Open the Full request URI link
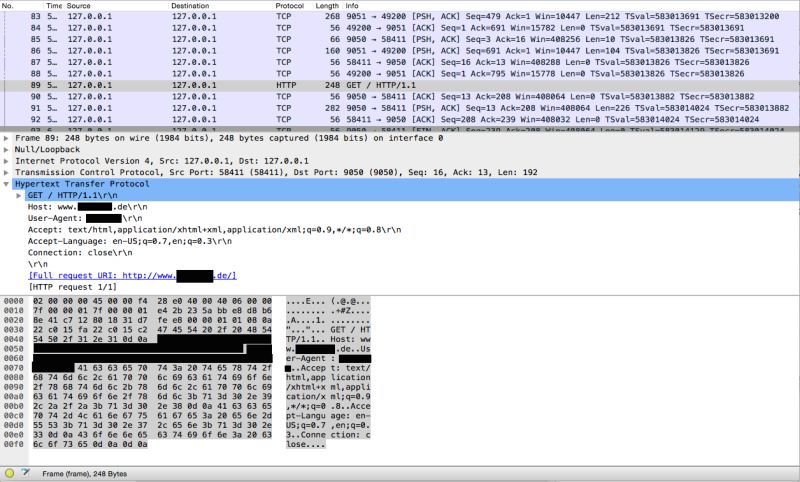 point(133,275)
